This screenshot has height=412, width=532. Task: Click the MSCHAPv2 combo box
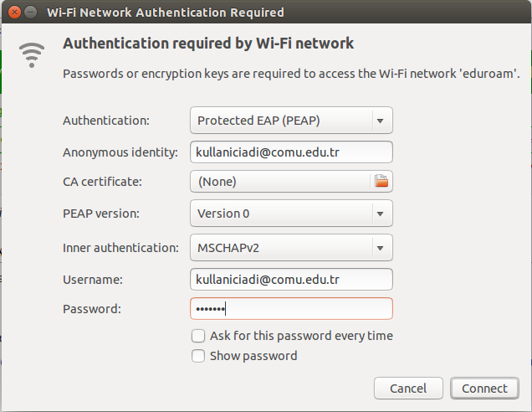click(x=291, y=248)
